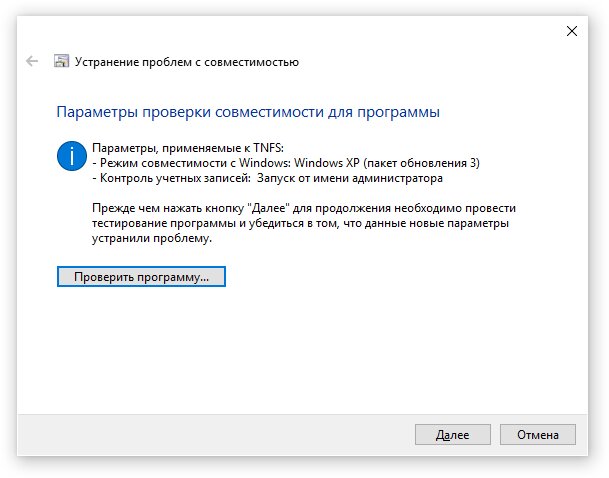Click the text "Windows XP (пакет обновления 3)"
Screen dimensions: 609x478
click(x=387, y=163)
